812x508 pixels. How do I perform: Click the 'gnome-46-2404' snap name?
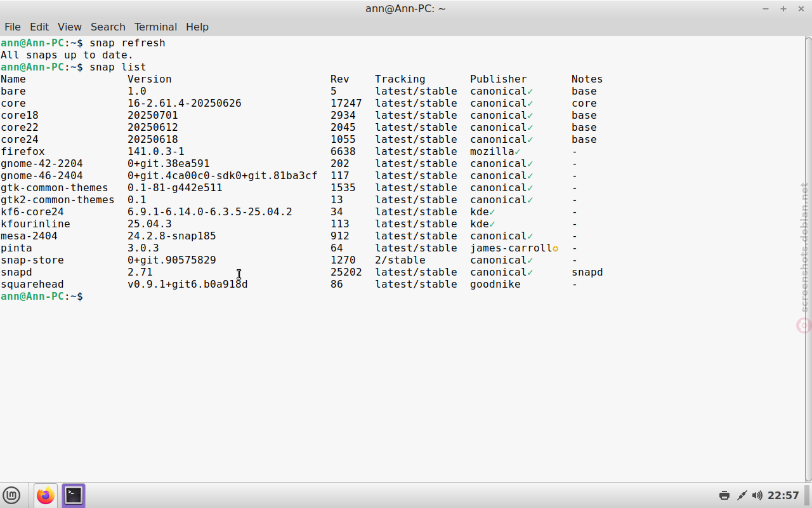pos(42,175)
